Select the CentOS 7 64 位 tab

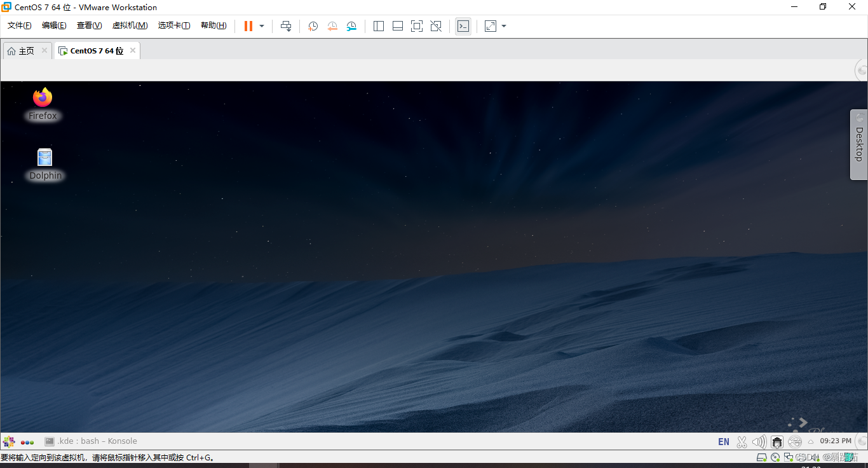[97, 51]
